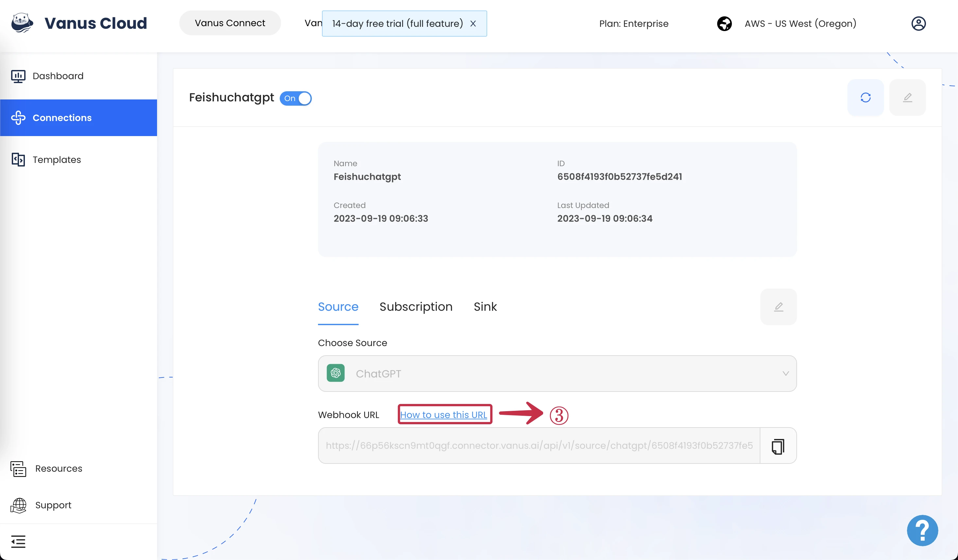
Task: Click the Feishuchatgpt page heading
Action: (x=232, y=98)
